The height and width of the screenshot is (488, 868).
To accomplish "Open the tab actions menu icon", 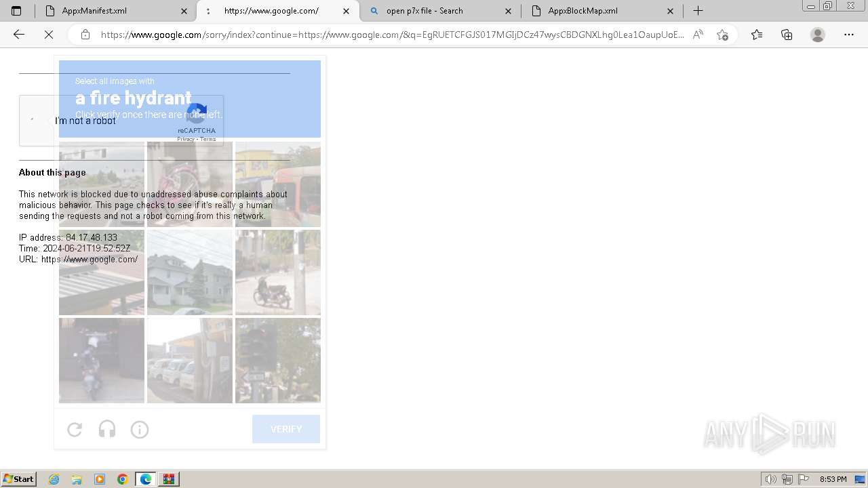I will pyautogui.click(x=16, y=11).
